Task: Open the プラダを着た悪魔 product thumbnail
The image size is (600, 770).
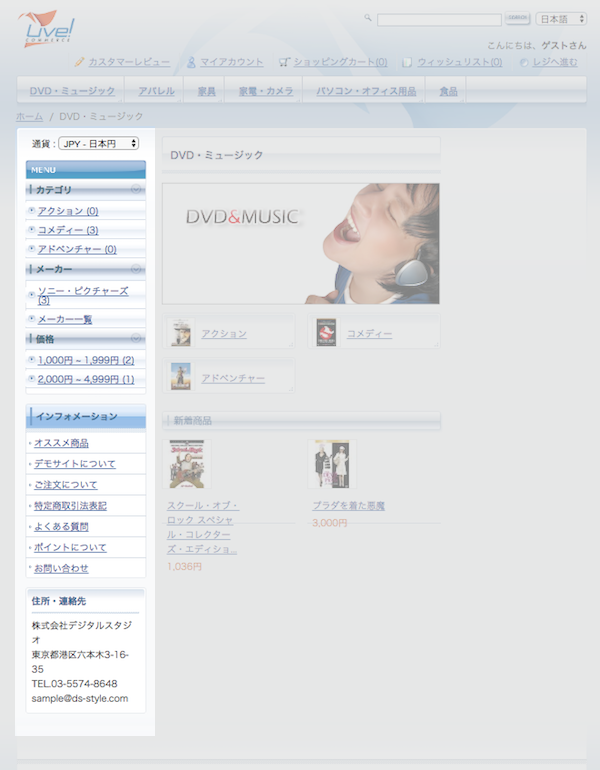Action: click(329, 464)
